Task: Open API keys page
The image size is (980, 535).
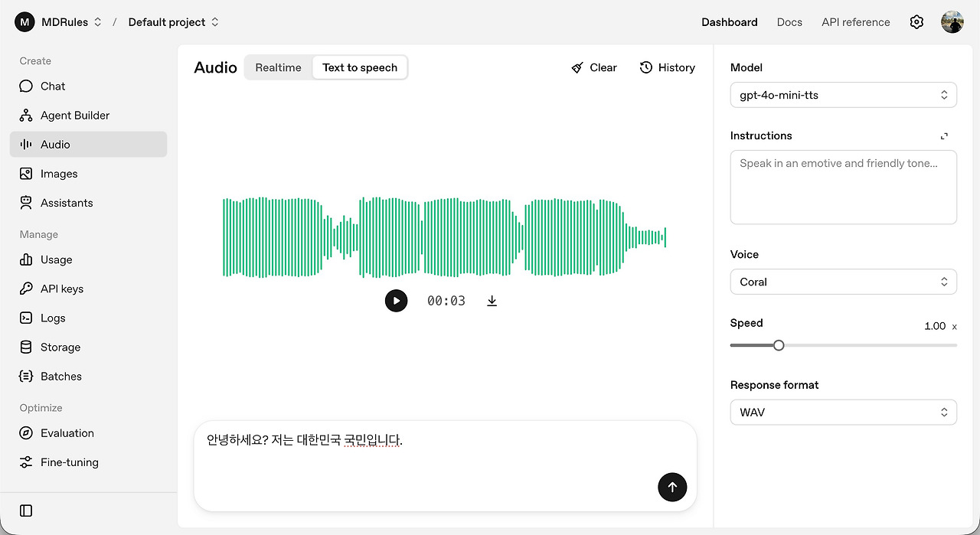Action: point(88,289)
